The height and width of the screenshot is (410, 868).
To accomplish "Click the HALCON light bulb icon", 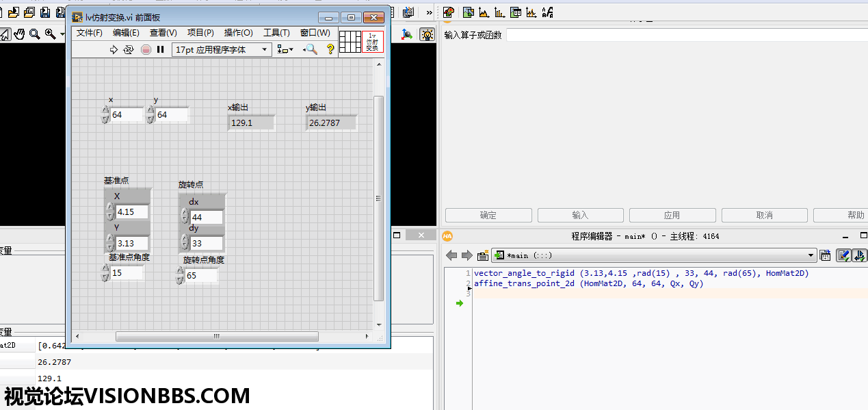I will tap(428, 34).
